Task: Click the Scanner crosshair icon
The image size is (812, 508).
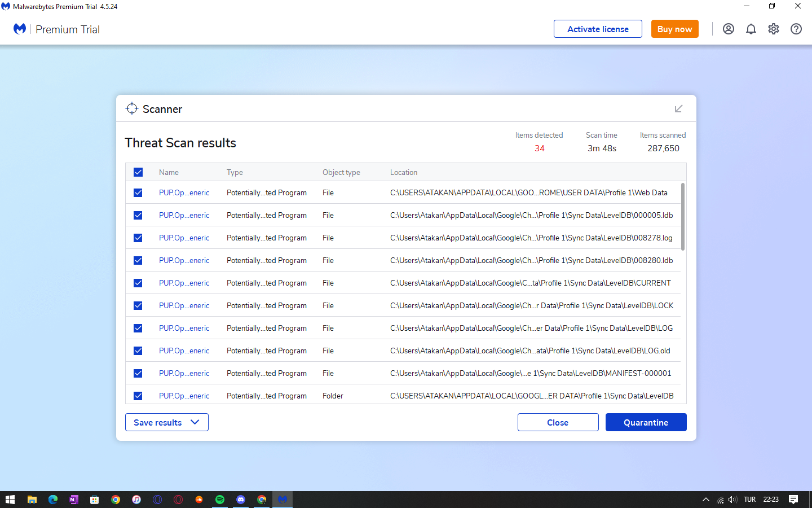Action: coord(132,108)
